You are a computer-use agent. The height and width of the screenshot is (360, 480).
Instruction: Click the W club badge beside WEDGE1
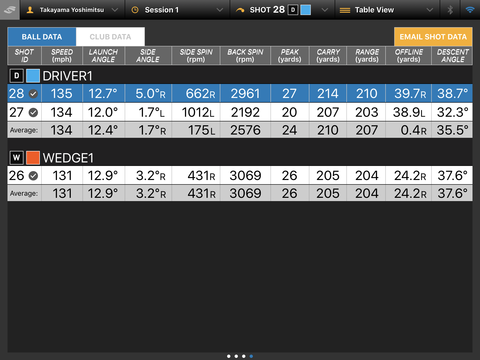pos(17,158)
